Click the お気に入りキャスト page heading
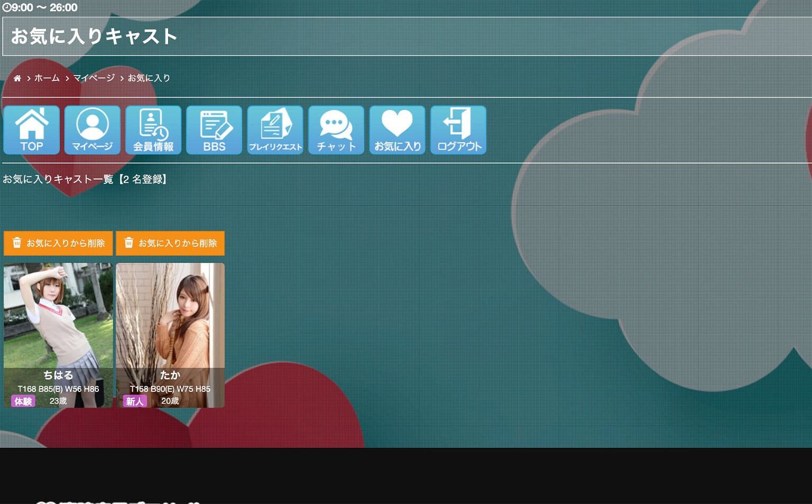This screenshot has width=812, height=504. (x=94, y=36)
